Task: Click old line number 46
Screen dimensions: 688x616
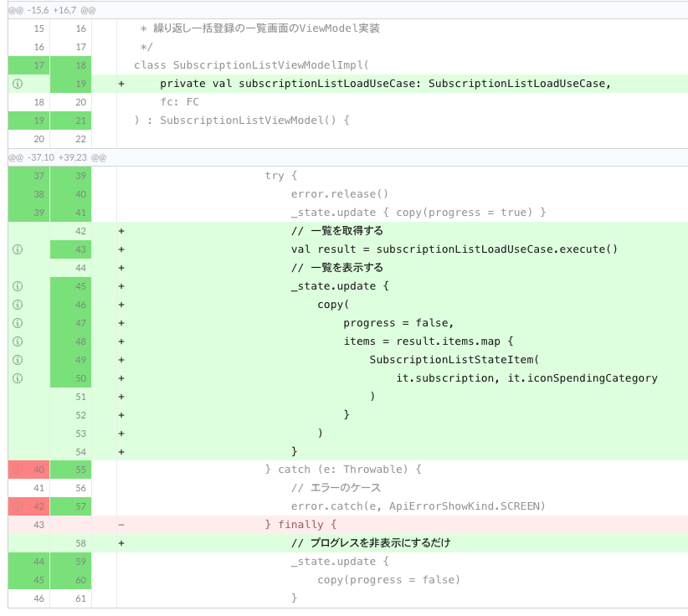Action: point(39,598)
